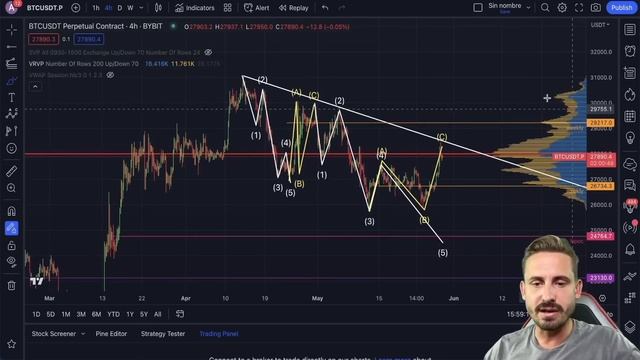
Task: Open go to date calendar icon
Action: 180,314
